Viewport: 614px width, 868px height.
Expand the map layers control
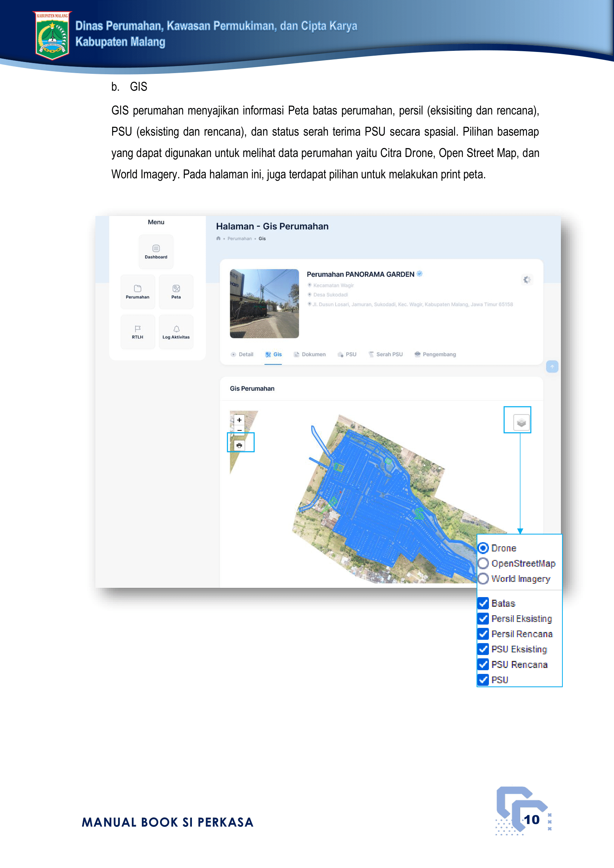click(x=521, y=423)
